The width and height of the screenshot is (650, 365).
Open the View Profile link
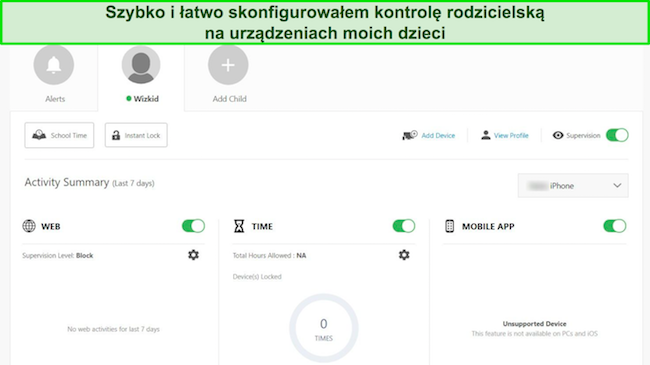511,136
